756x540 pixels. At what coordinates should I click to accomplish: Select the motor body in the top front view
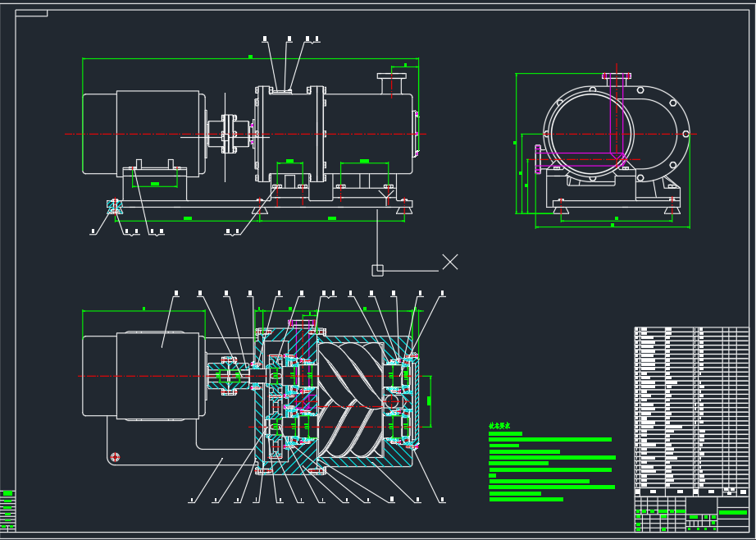click(144, 133)
